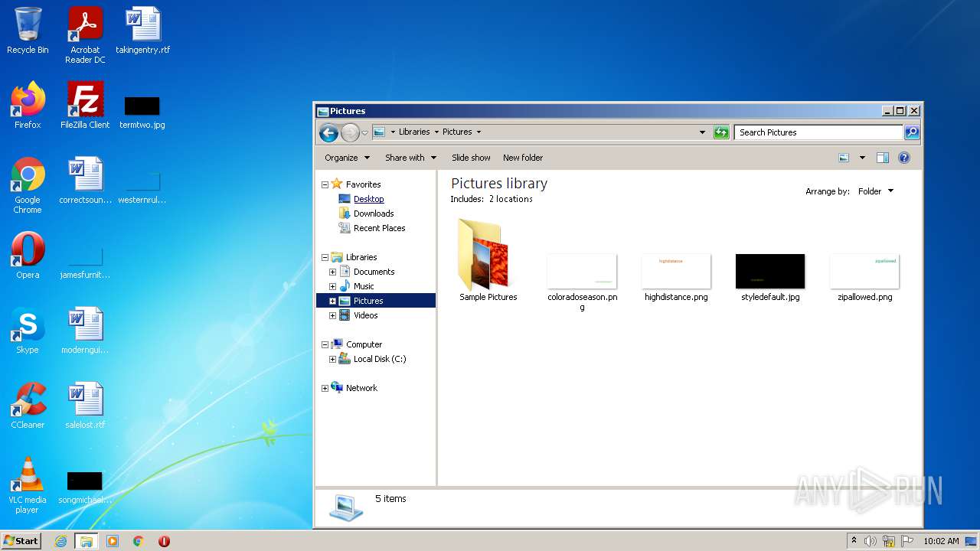Expand the Documents library node
Image resolution: width=980 pixels, height=551 pixels.
tap(332, 272)
